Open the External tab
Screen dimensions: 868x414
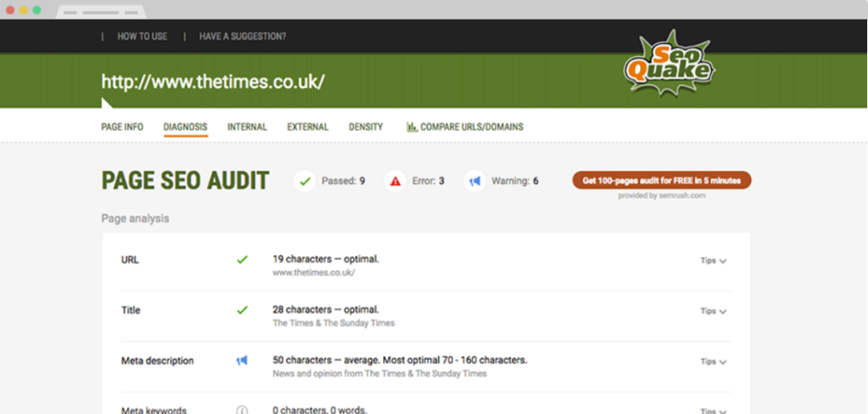(308, 127)
